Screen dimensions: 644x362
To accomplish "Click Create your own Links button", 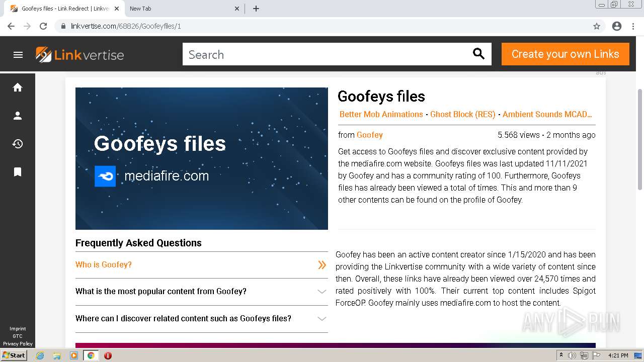I will (x=565, y=54).
